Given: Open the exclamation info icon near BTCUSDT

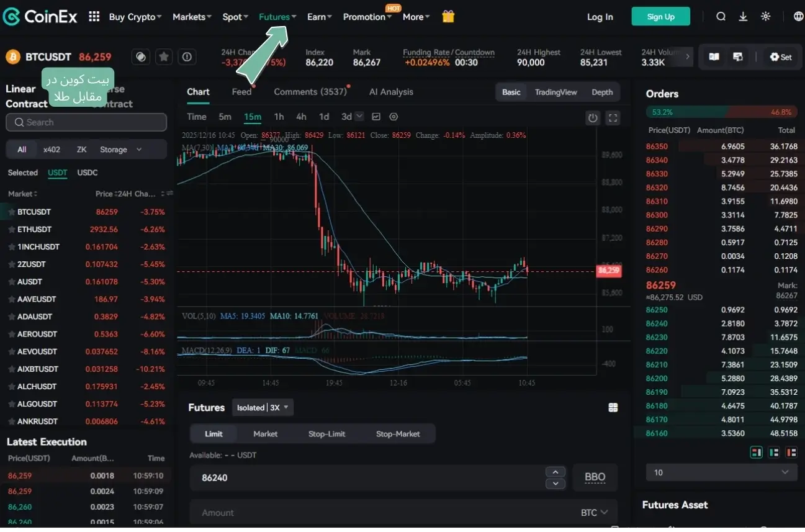Looking at the screenshot, I should [x=187, y=57].
